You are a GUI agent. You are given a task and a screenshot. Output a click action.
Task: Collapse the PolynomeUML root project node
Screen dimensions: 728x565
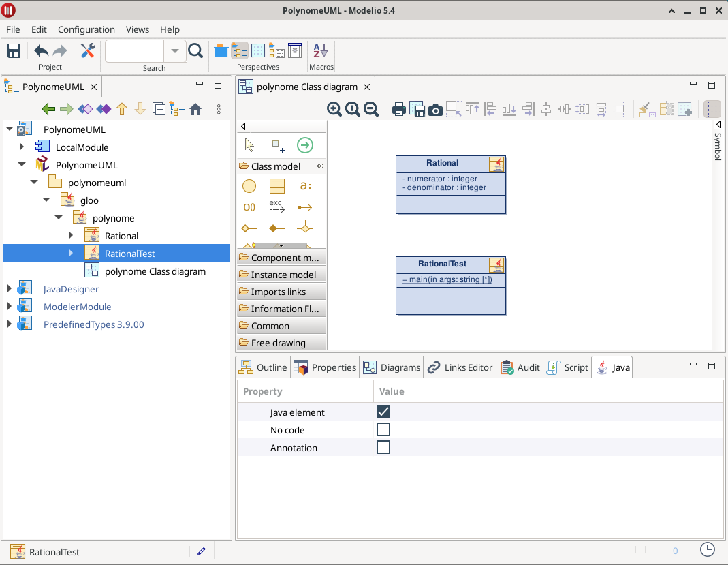pyautogui.click(x=10, y=129)
